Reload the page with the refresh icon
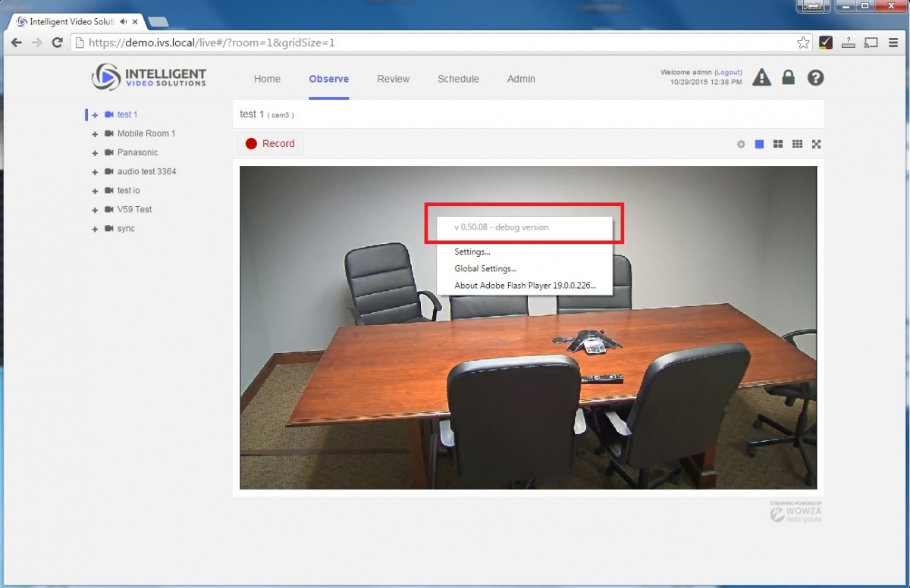Image resolution: width=910 pixels, height=588 pixels. (57, 42)
